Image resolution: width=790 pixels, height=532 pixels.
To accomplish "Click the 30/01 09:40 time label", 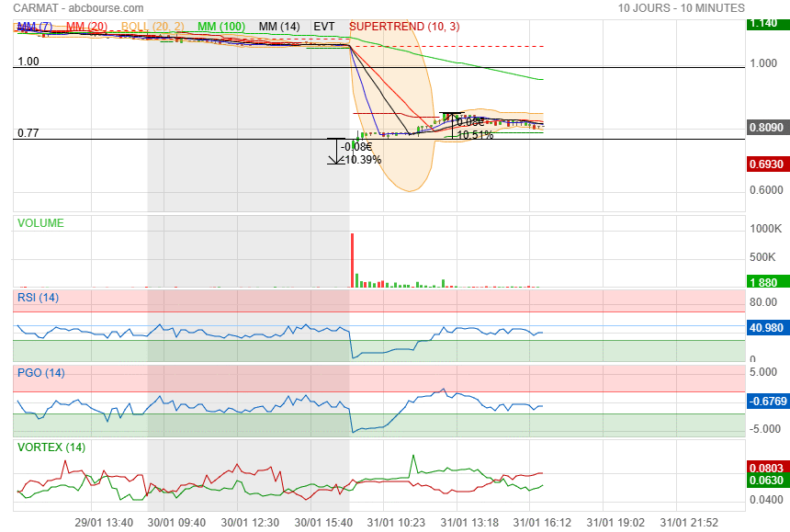I will click(176, 523).
